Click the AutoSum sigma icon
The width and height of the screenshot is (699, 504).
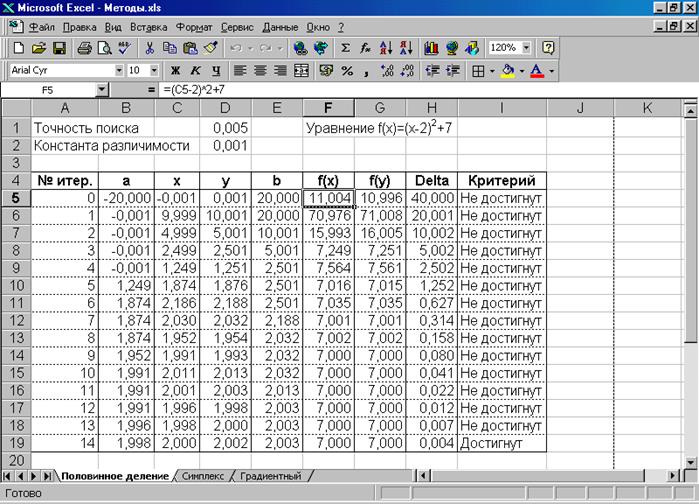(x=345, y=48)
